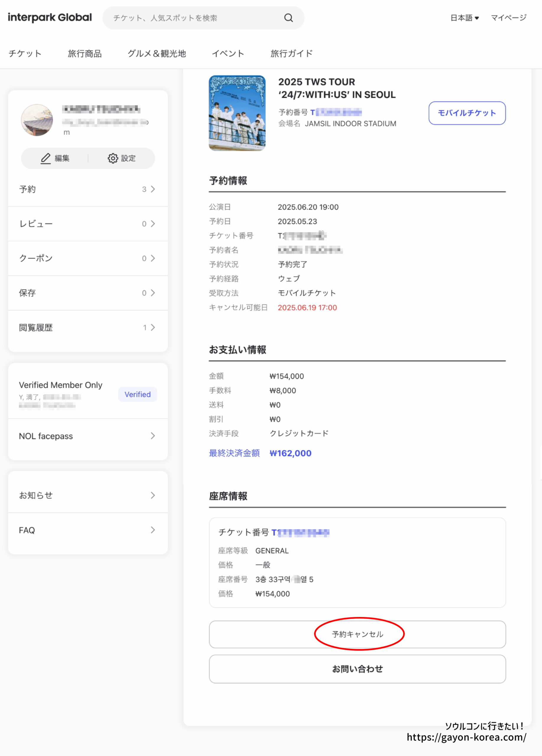Click the クレジットカード payment method text
The width and height of the screenshot is (542, 756).
click(299, 433)
